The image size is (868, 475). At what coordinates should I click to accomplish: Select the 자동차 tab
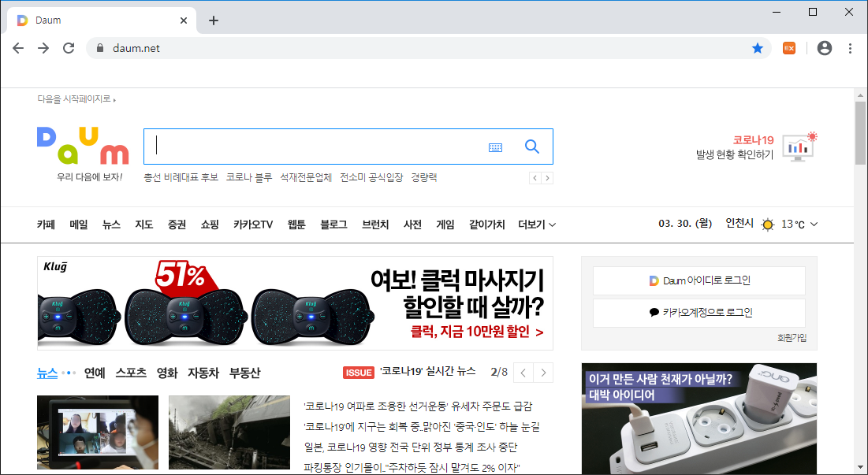pyautogui.click(x=203, y=373)
